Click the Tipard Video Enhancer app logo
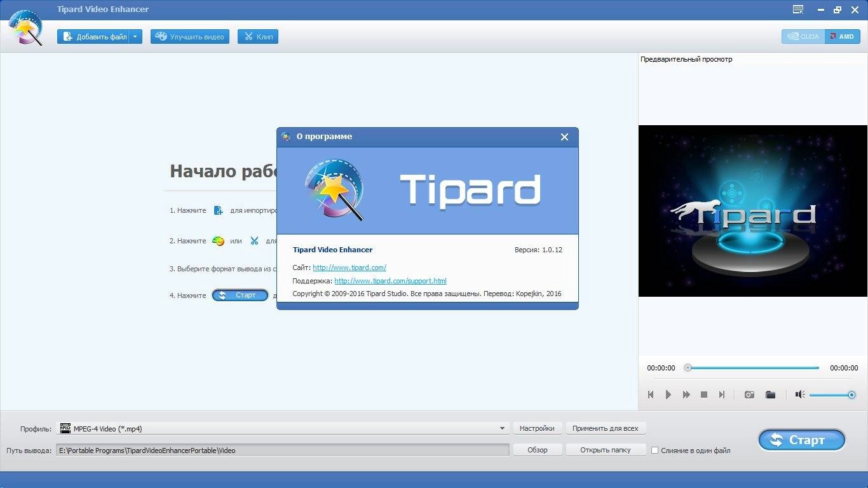Image resolution: width=868 pixels, height=488 pixels. coord(25,29)
